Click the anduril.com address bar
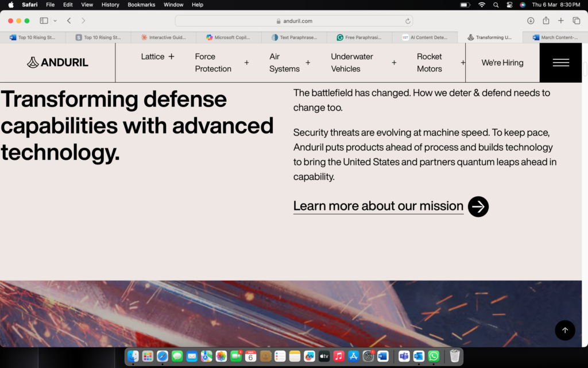The height and width of the screenshot is (368, 588). [294, 21]
